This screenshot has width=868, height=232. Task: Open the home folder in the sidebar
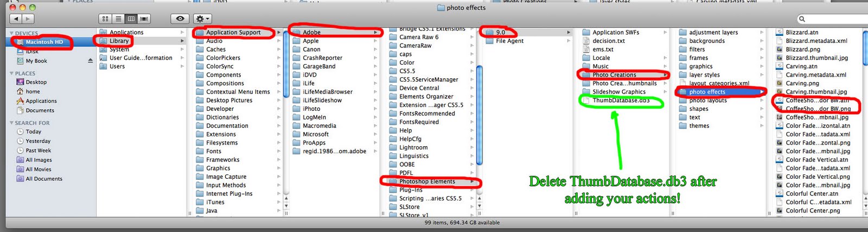point(33,91)
